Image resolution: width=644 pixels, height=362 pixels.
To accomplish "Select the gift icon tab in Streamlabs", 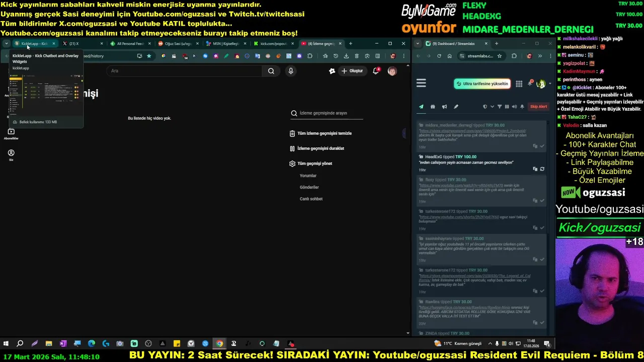I will click(x=433, y=107).
